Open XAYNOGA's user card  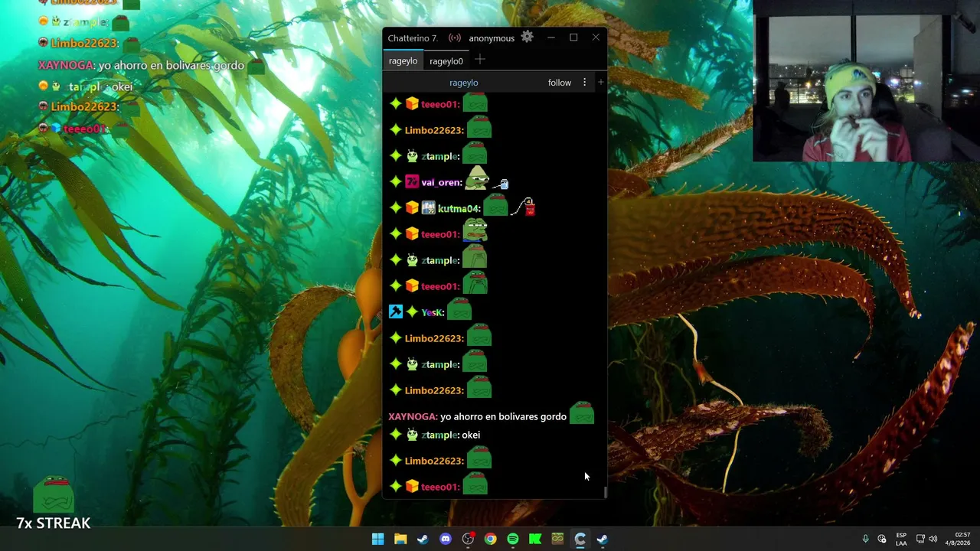tap(413, 416)
